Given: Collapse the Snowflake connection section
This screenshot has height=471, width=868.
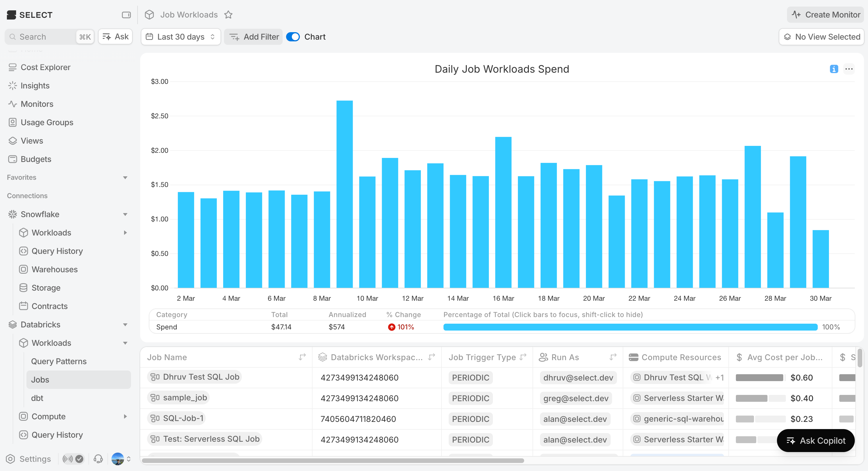Looking at the screenshot, I should [x=125, y=214].
